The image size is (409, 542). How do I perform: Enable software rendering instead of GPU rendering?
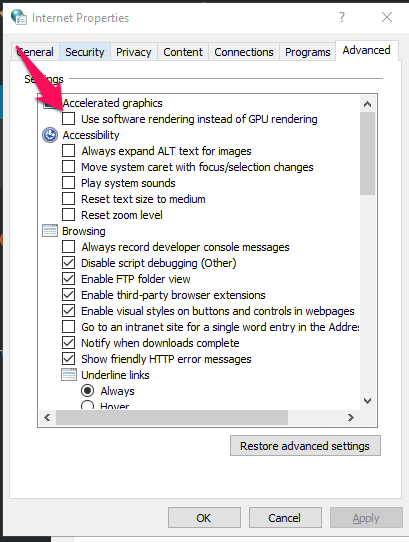pyautogui.click(x=68, y=119)
